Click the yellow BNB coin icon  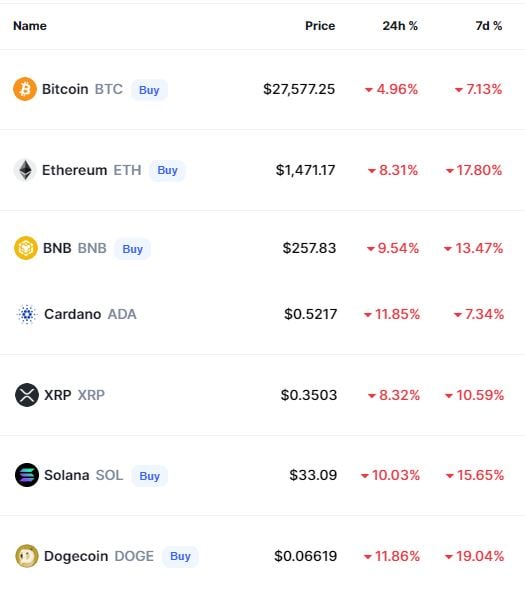click(x=26, y=248)
